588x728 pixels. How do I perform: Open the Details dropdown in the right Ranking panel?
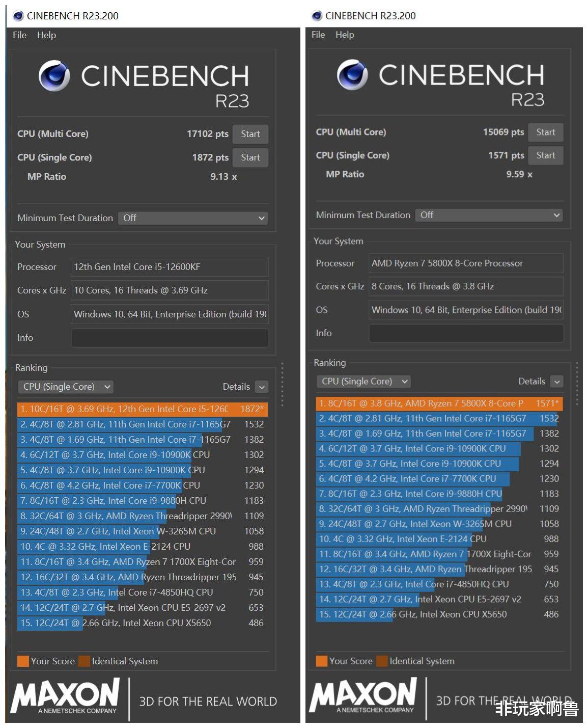(x=556, y=381)
